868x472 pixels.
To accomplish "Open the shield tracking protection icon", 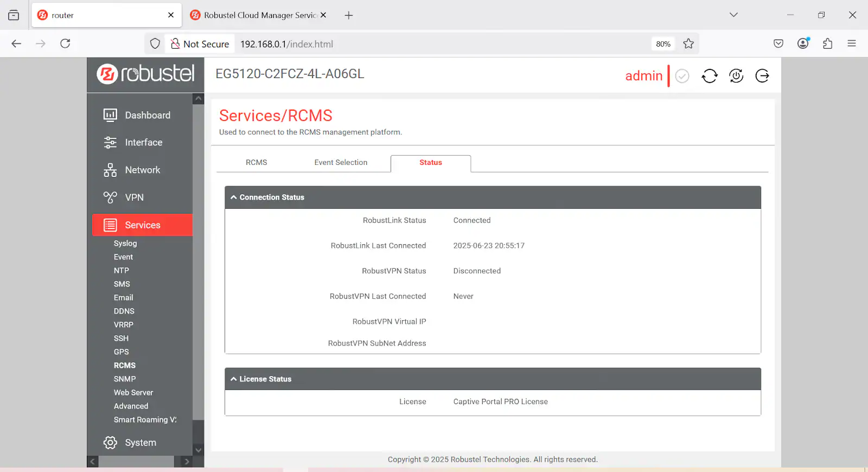I will pyautogui.click(x=155, y=44).
